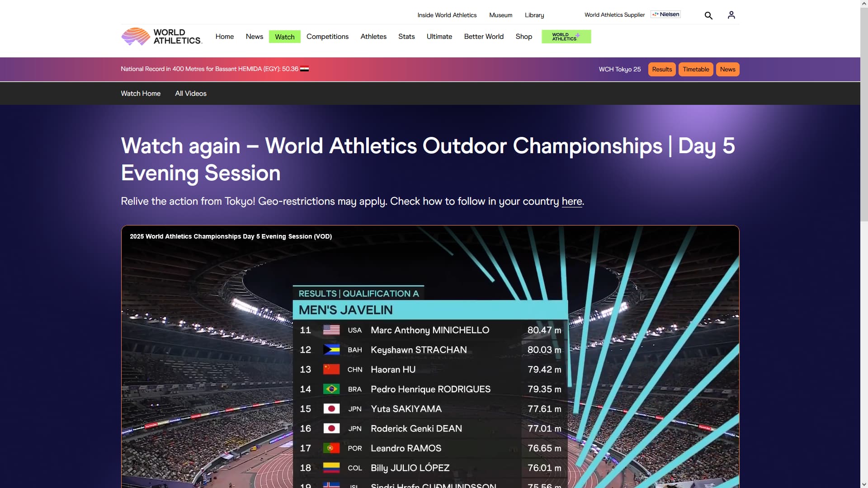
Task: Go to the Athletes section
Action: coord(373,37)
